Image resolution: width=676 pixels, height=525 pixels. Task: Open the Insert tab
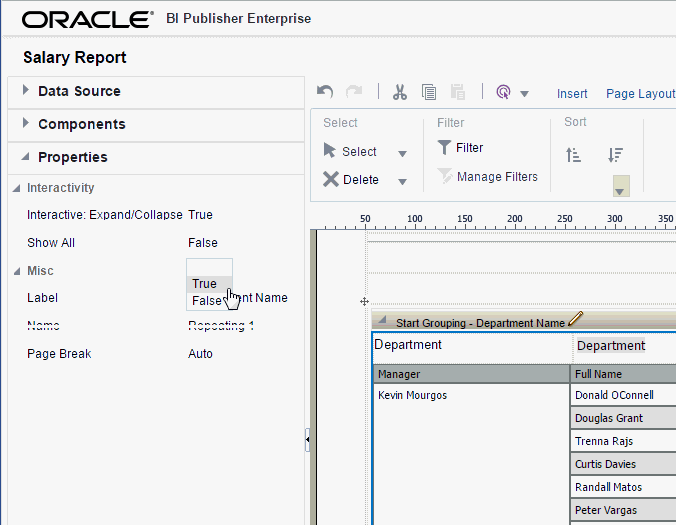(x=572, y=94)
